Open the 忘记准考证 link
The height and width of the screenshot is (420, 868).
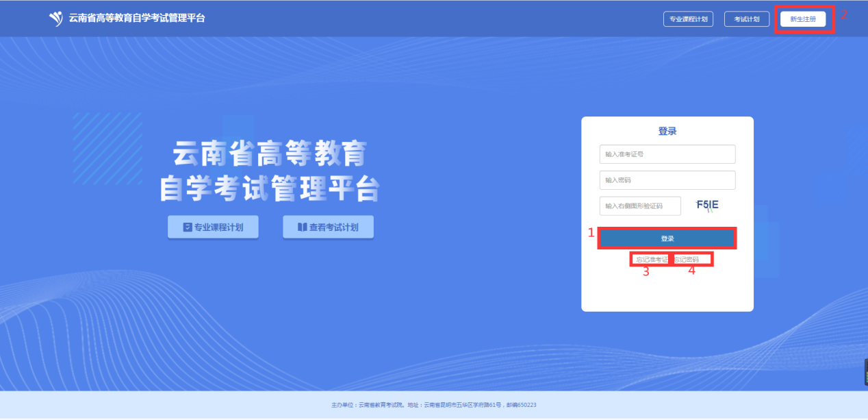(x=650, y=260)
